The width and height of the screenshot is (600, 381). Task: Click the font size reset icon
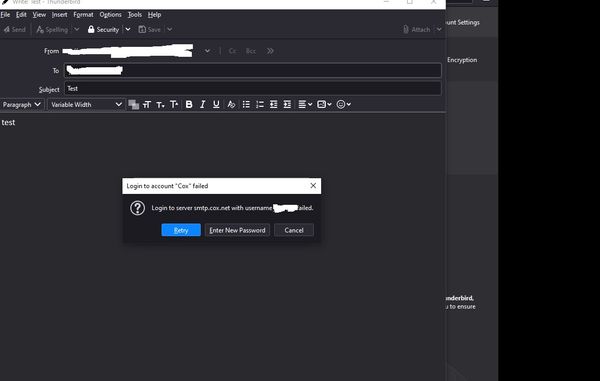[147, 104]
